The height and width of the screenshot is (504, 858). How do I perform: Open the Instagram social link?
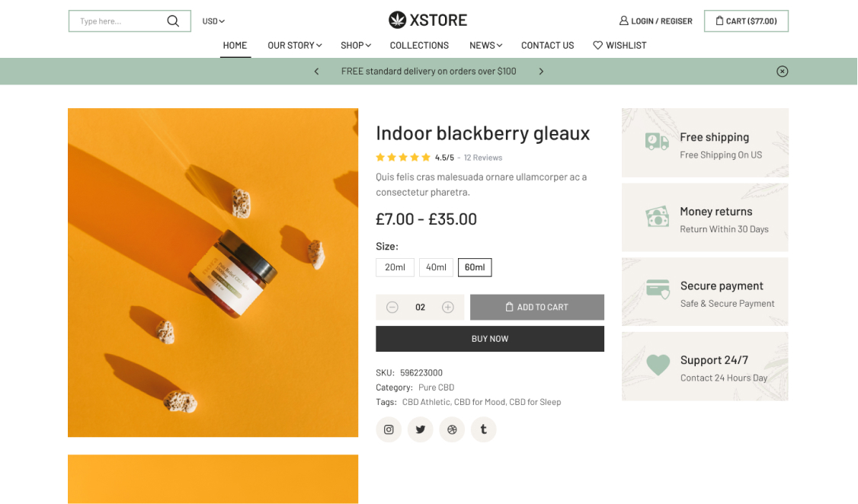coord(389,429)
